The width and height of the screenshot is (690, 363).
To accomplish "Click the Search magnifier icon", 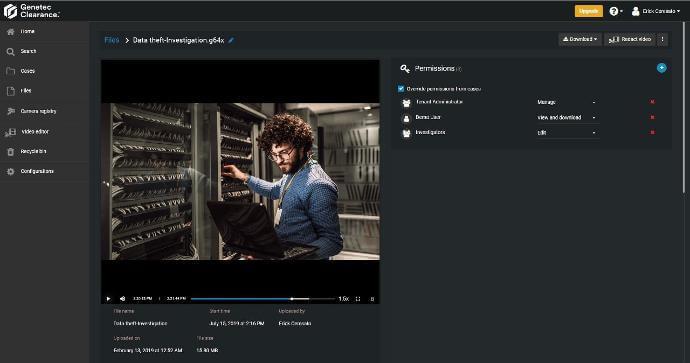I will tap(11, 52).
